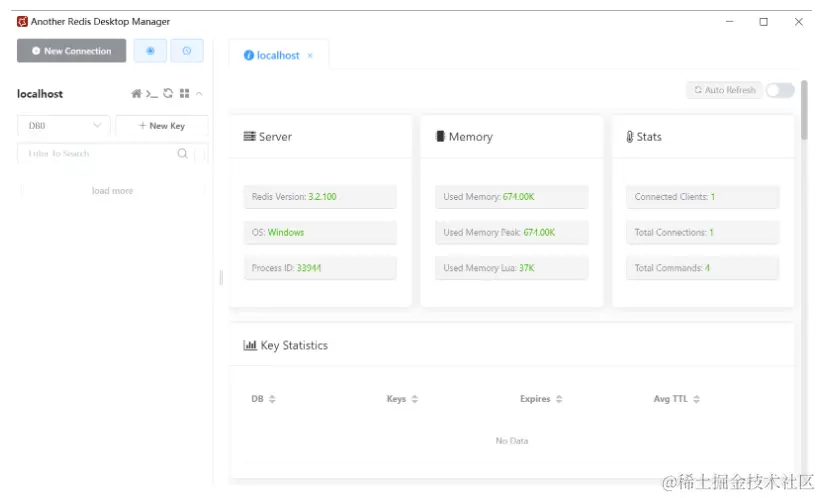Open the DB0 database dropdown

(64, 126)
